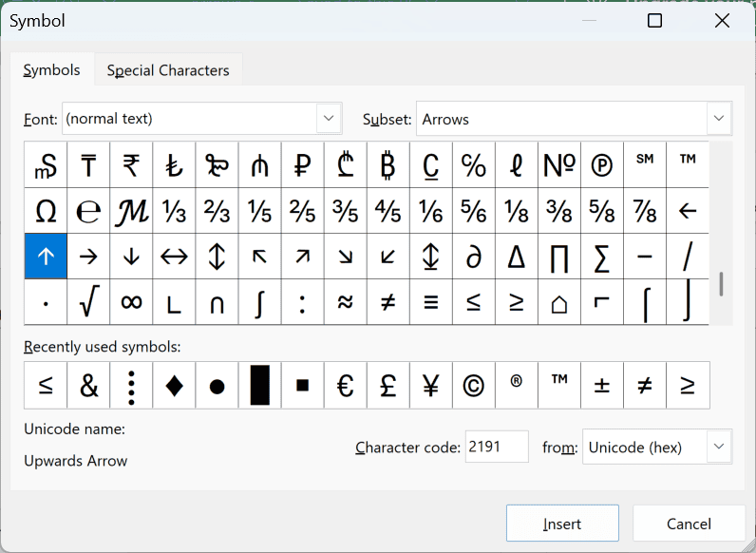Choose the plus-minus sign in recently used symbols
756x553 pixels.
[x=602, y=385]
